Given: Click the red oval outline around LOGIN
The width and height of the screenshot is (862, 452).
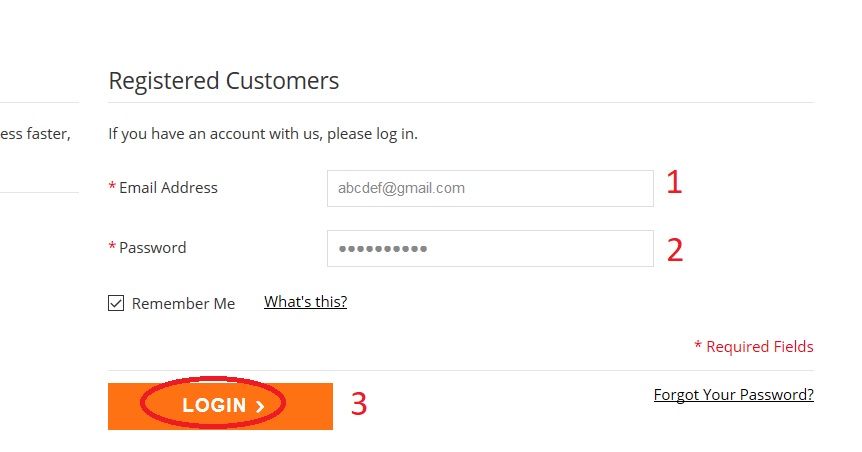Looking at the screenshot, I should [x=144, y=404].
